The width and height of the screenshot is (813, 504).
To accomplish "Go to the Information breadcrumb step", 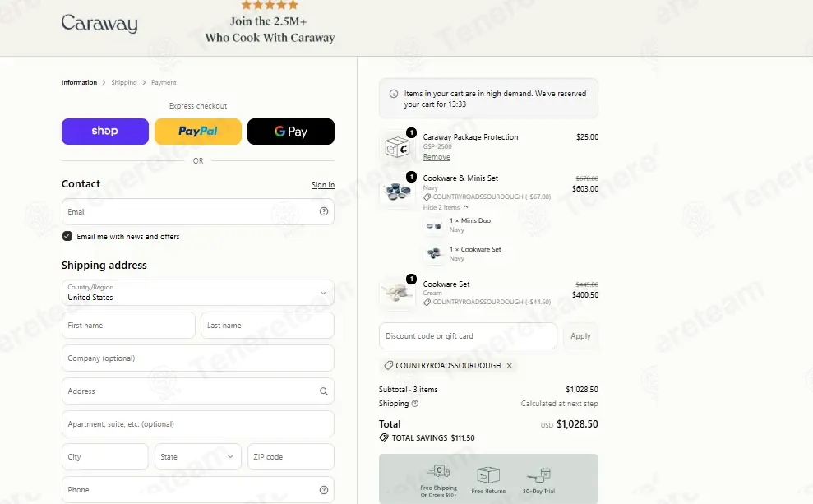I will point(80,82).
